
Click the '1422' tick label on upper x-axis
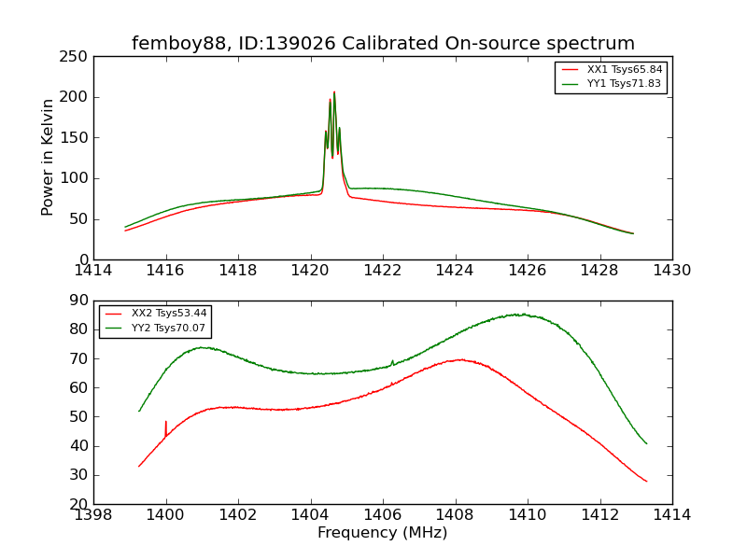(383, 271)
